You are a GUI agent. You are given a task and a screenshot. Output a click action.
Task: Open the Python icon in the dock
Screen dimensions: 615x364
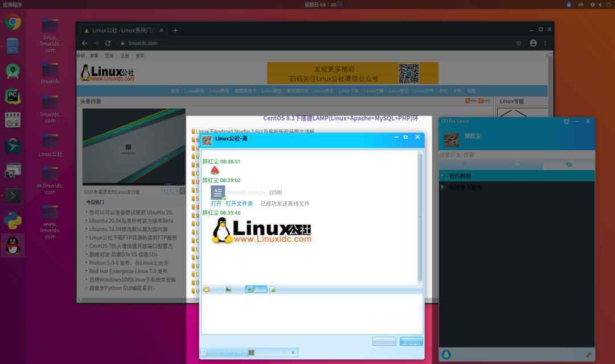coord(13,221)
